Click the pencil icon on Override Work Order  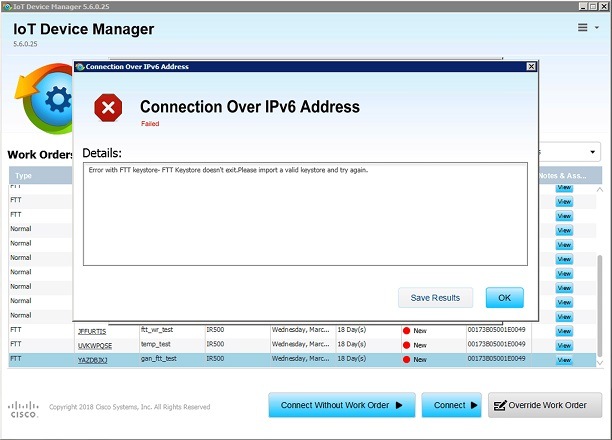pos(500,405)
